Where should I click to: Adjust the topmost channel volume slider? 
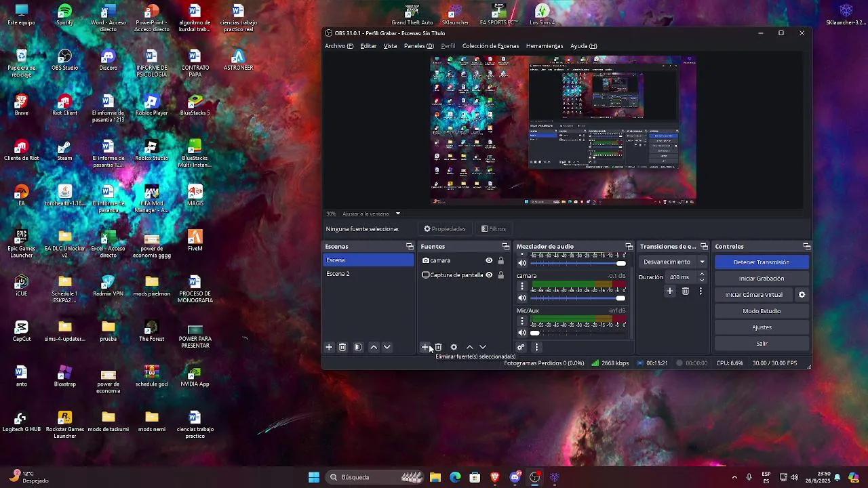coord(578,264)
